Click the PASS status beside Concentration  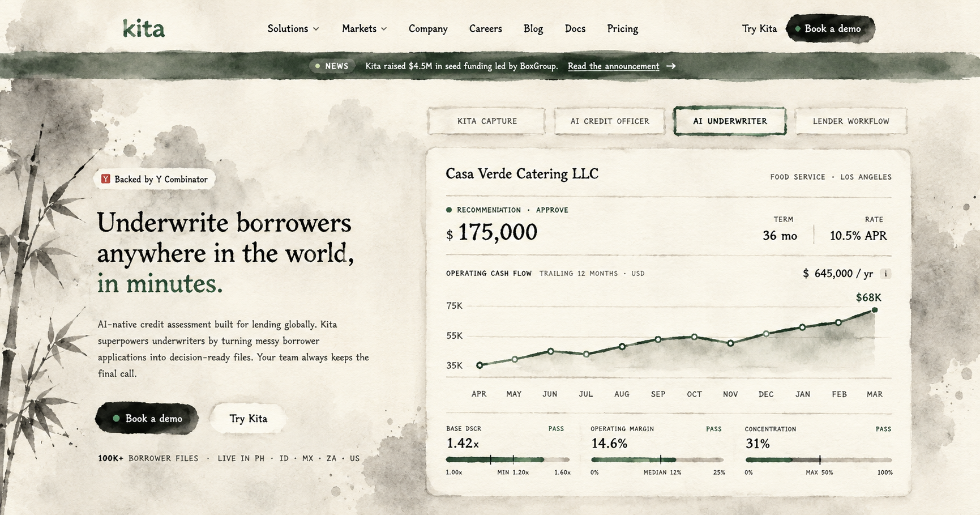tap(883, 429)
